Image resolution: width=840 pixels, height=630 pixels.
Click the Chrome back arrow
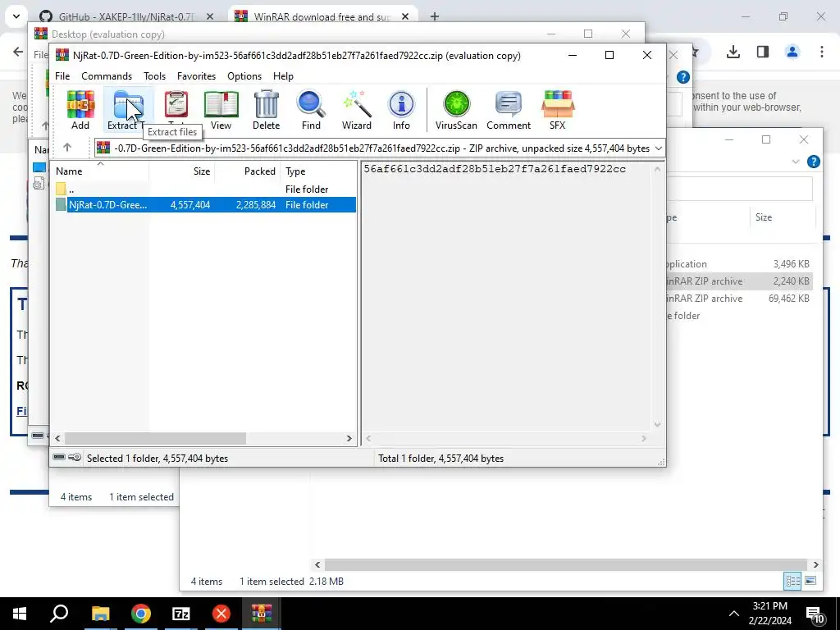pyautogui.click(x=18, y=52)
